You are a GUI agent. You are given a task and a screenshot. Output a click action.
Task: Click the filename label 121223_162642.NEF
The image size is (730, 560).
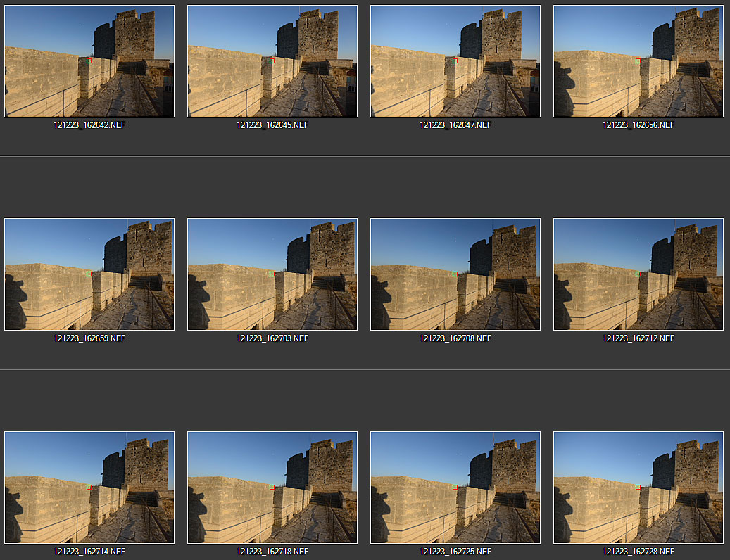coord(89,125)
